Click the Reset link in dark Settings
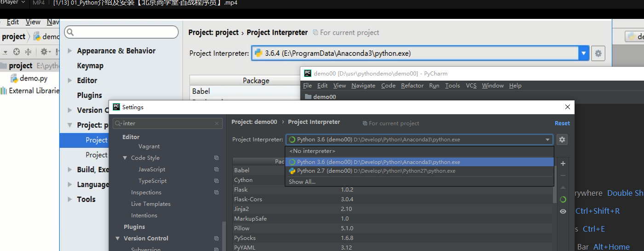 tap(562, 123)
